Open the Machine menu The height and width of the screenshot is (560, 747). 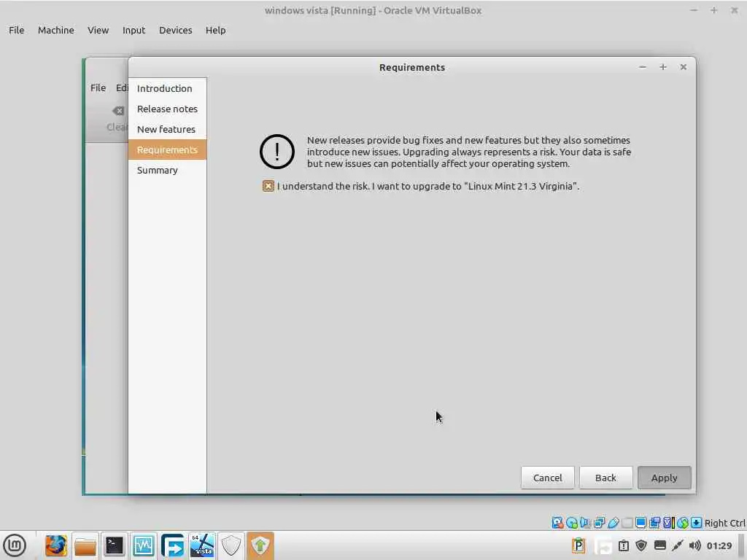click(x=55, y=30)
